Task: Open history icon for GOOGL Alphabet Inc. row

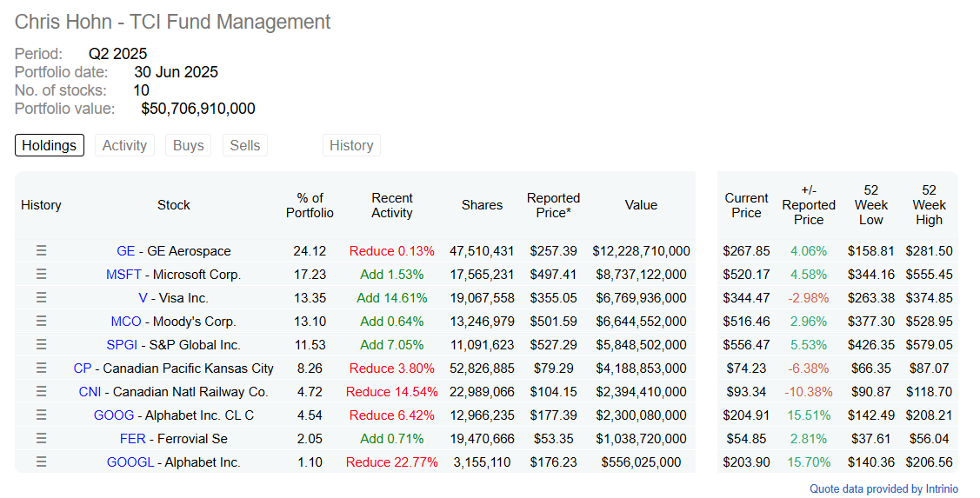Action: point(41,461)
